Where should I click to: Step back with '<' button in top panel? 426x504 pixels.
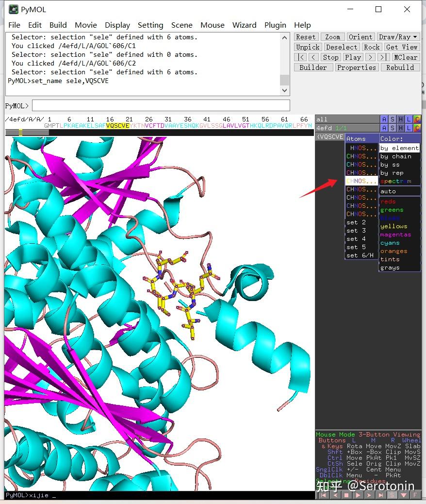(x=313, y=57)
